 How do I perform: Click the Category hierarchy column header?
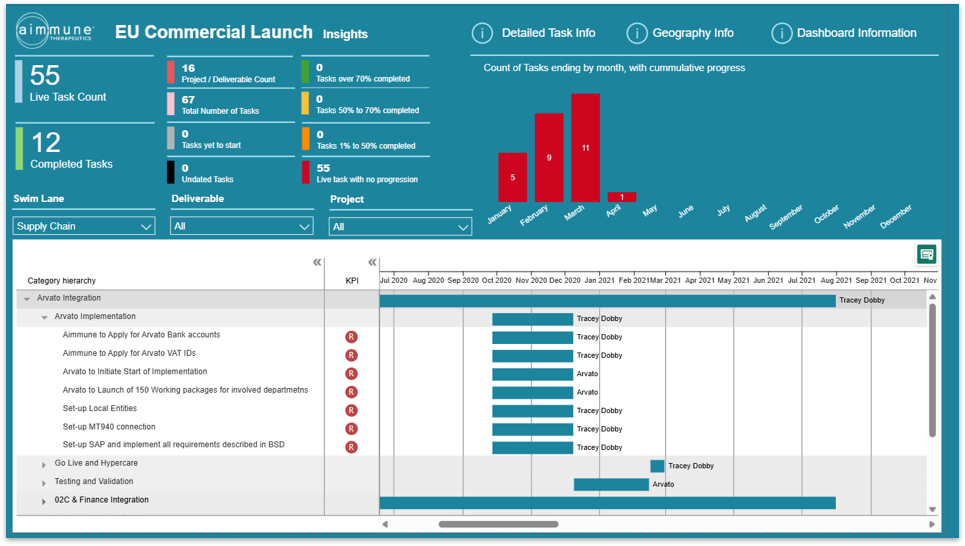click(62, 281)
